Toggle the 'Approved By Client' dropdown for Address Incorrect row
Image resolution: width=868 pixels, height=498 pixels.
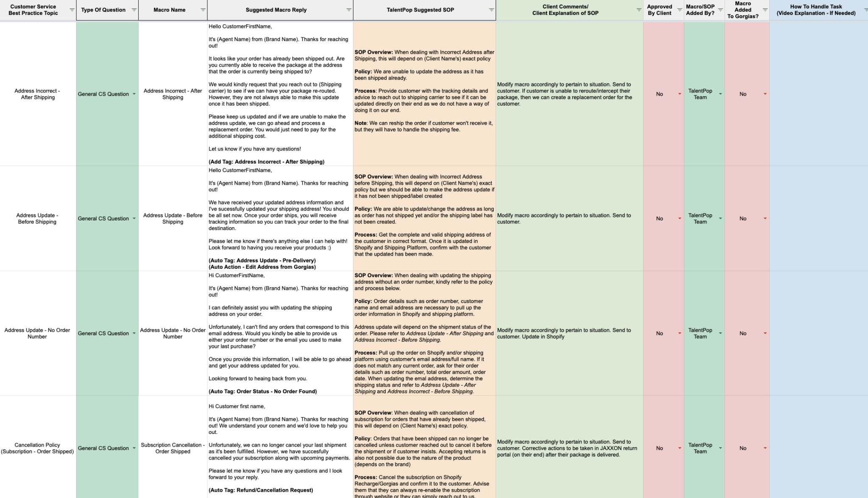point(679,94)
